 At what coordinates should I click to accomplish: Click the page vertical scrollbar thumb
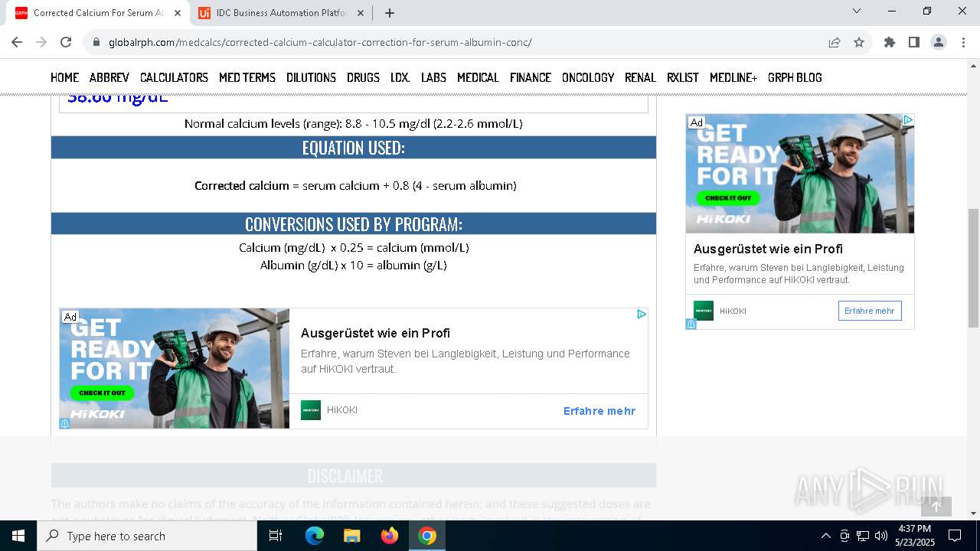pyautogui.click(x=974, y=268)
